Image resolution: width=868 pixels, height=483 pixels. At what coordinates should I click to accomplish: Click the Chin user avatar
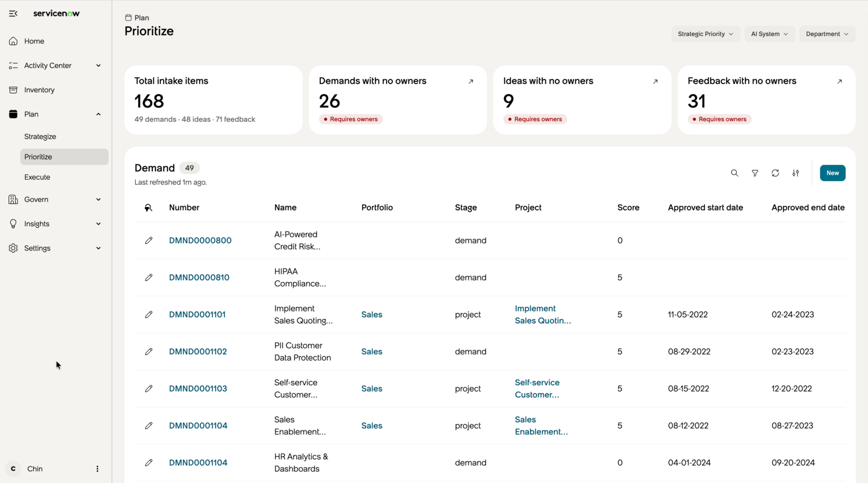tap(13, 469)
